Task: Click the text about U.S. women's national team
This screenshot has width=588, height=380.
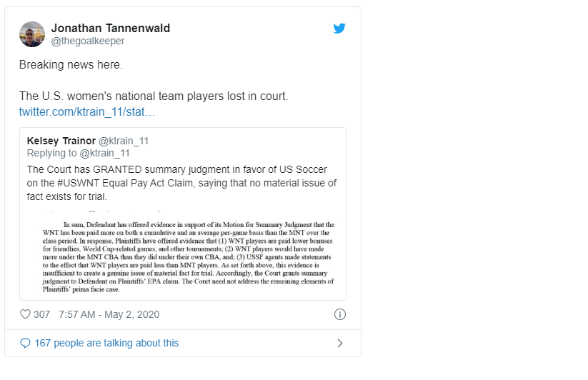Action: pos(154,96)
